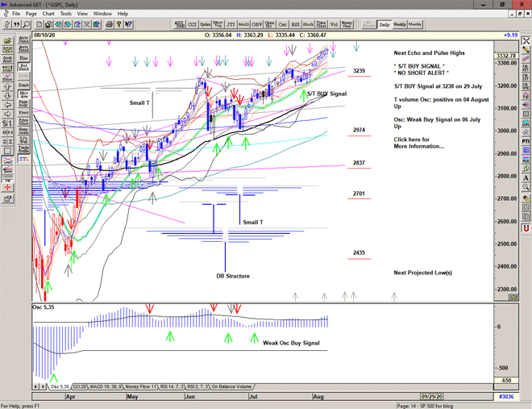Click the 'Click here for More Information' link
The image size is (532, 409).
coord(418,143)
